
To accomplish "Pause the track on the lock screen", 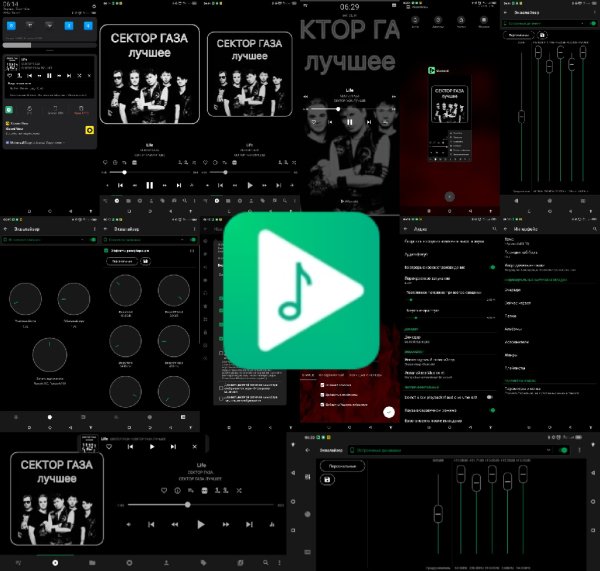I will 349,122.
